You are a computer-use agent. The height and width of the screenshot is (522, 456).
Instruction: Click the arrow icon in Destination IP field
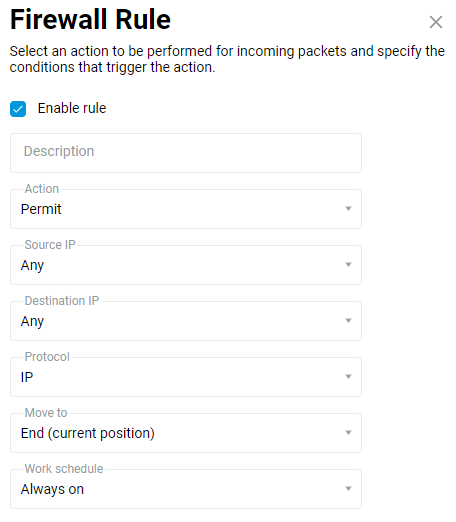pos(348,321)
